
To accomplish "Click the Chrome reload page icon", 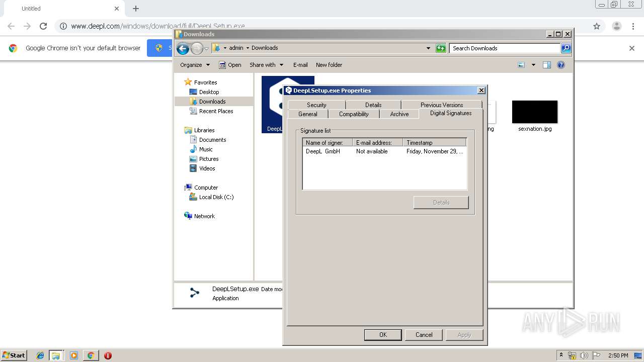I will 43,26.
